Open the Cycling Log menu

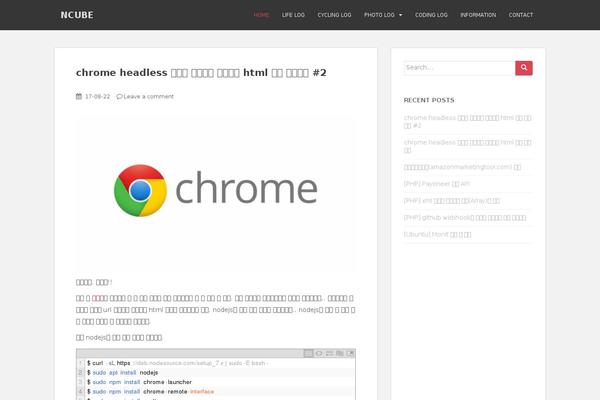coord(334,15)
